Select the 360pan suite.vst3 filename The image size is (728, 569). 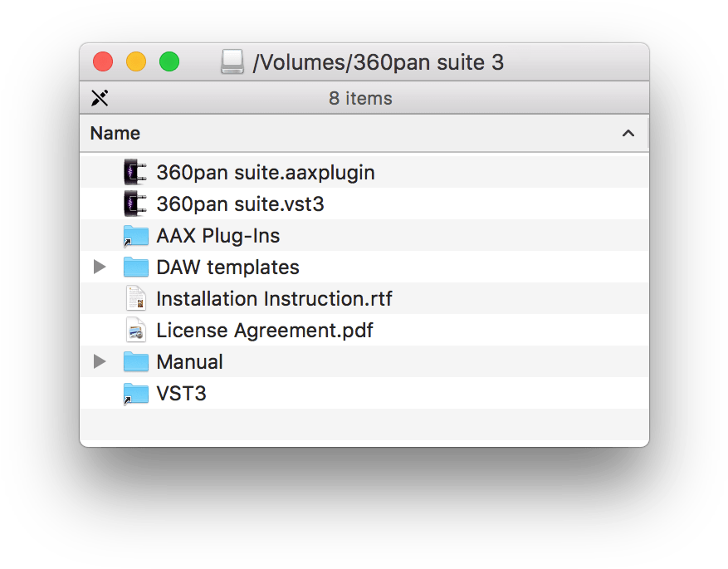(240, 204)
